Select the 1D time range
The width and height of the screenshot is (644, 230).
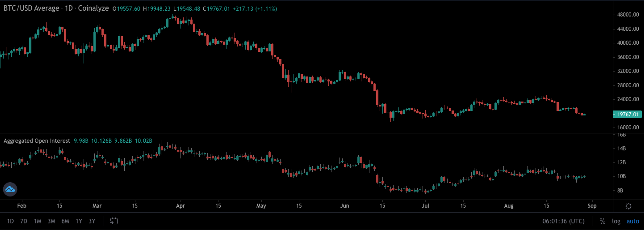[x=10, y=221]
